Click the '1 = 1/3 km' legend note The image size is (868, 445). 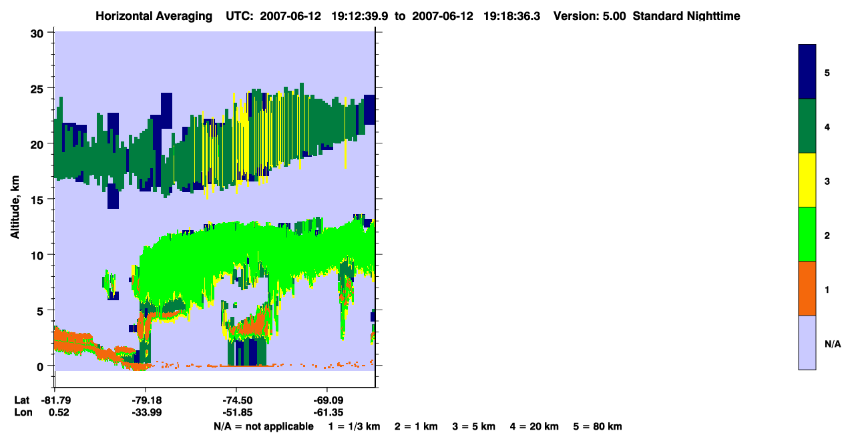click(x=355, y=426)
